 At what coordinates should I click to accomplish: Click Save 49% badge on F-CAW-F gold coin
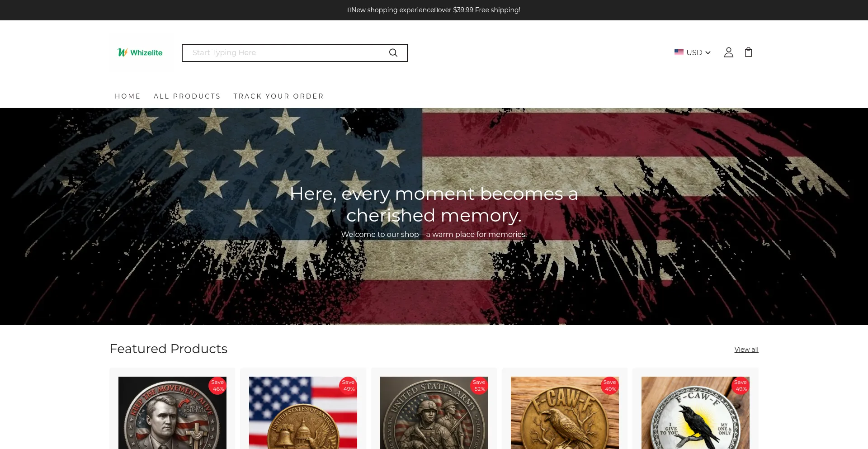(610, 385)
